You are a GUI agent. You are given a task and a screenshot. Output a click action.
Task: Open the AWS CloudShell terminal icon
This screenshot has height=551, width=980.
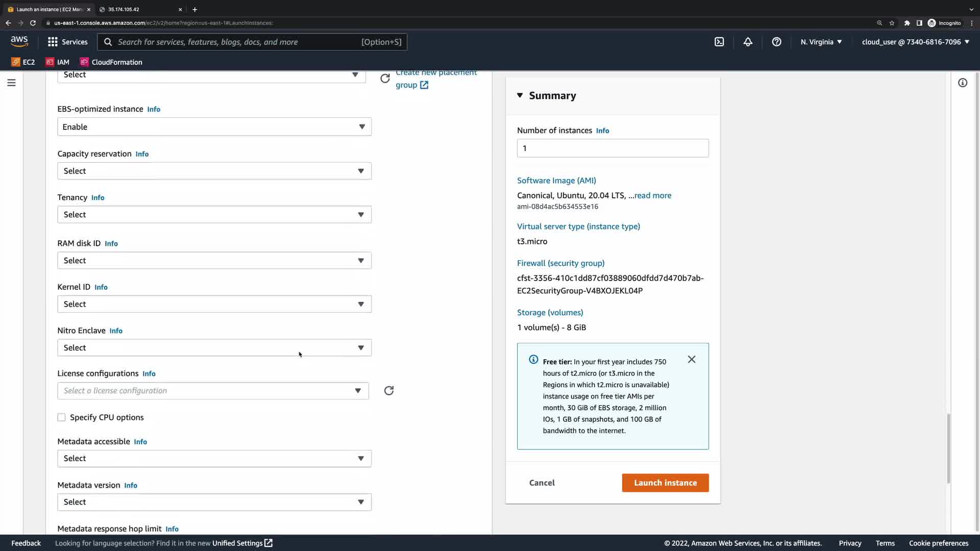click(x=719, y=42)
